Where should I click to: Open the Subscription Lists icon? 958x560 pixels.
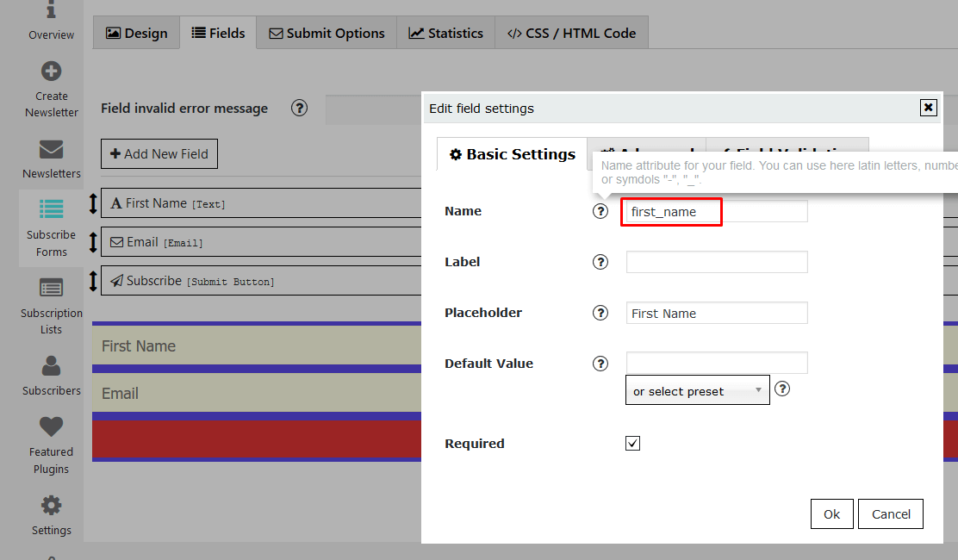(52, 288)
